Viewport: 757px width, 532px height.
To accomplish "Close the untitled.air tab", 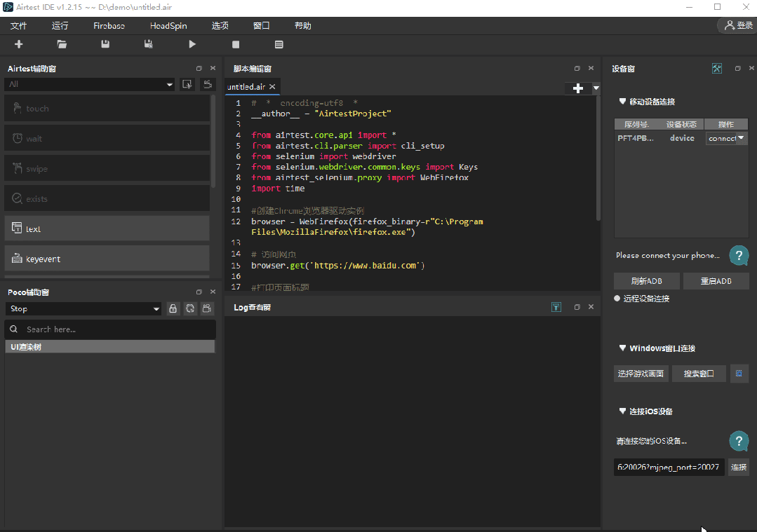I will tap(272, 87).
